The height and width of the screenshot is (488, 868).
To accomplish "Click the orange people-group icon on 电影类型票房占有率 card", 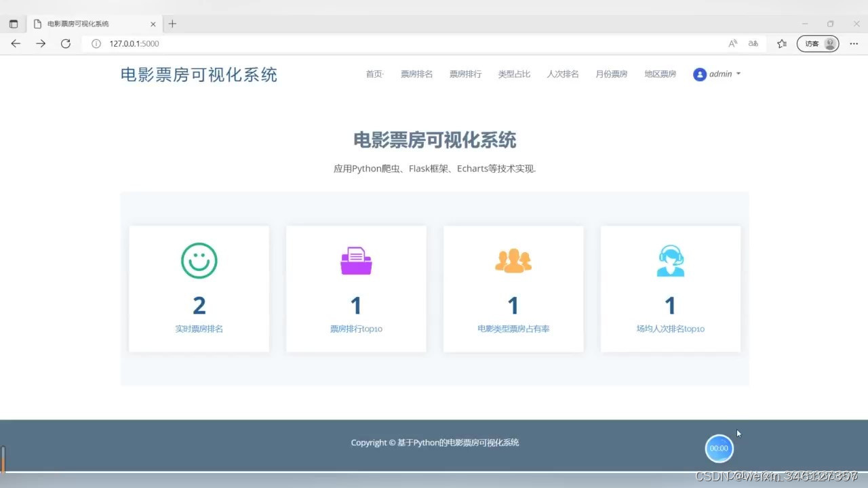I will click(513, 260).
